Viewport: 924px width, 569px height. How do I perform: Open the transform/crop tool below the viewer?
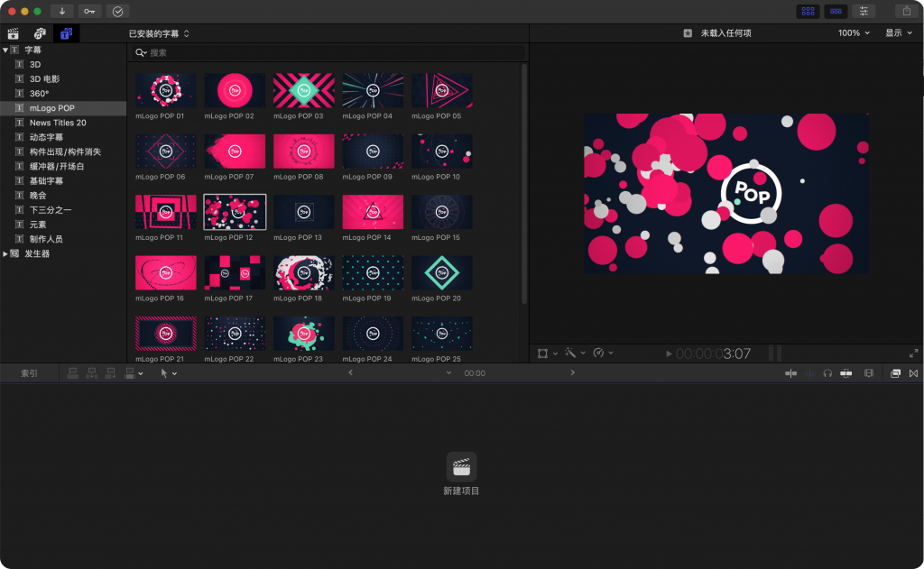tap(543, 353)
